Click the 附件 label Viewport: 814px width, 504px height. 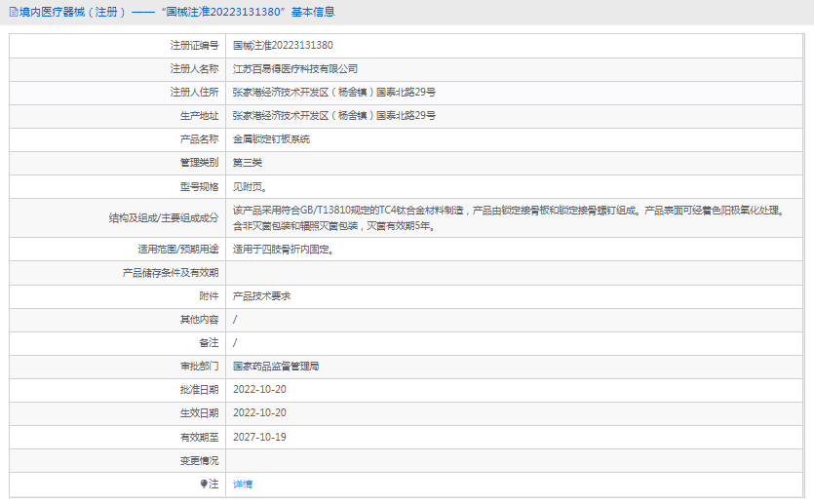pos(210,296)
